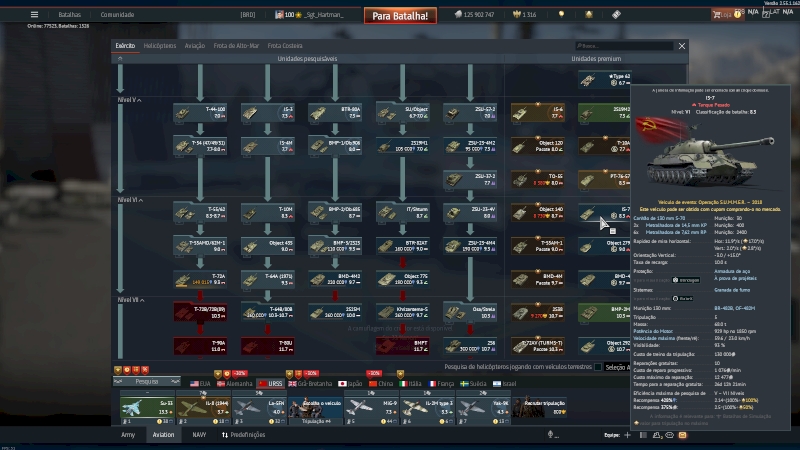Select the IS-3 heavy tank
This screenshot has height=450, width=800.
click(x=268, y=113)
